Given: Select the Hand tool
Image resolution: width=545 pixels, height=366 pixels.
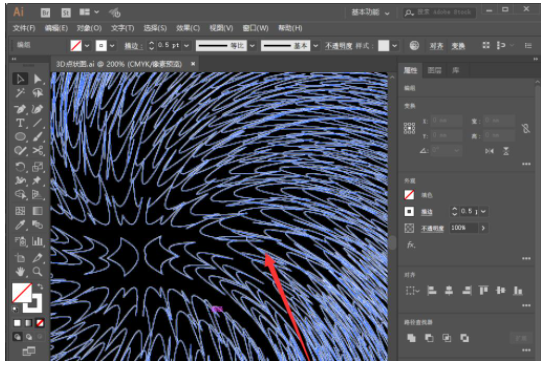Looking at the screenshot, I should point(20,271).
